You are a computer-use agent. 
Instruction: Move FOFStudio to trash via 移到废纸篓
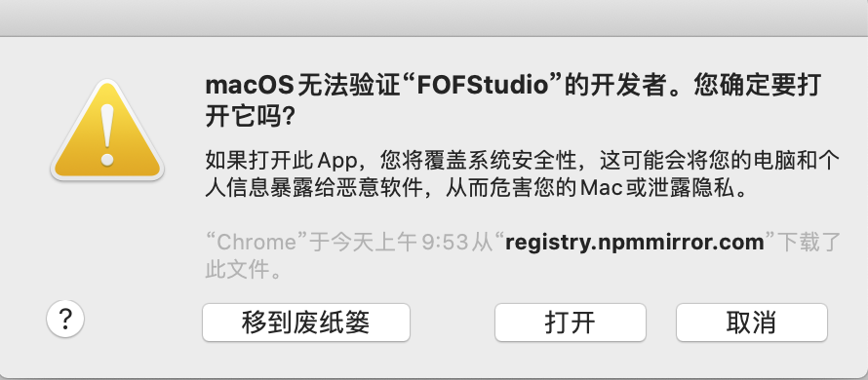[305, 323]
